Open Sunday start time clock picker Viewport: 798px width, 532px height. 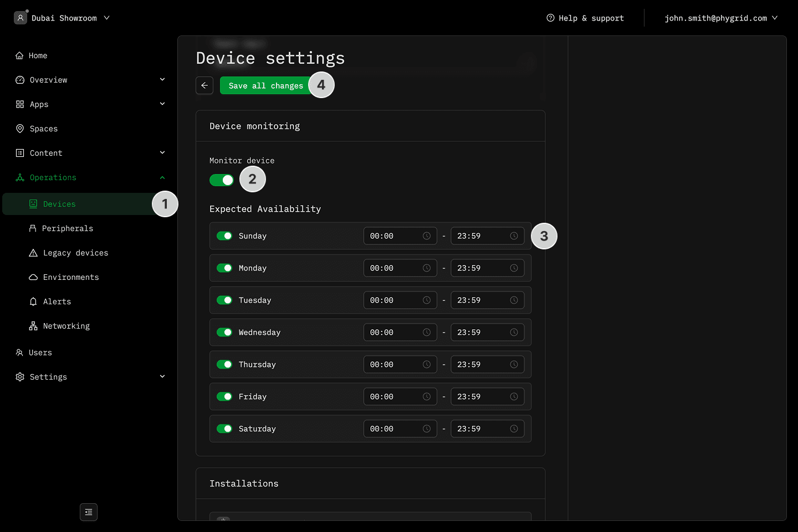coord(427,236)
